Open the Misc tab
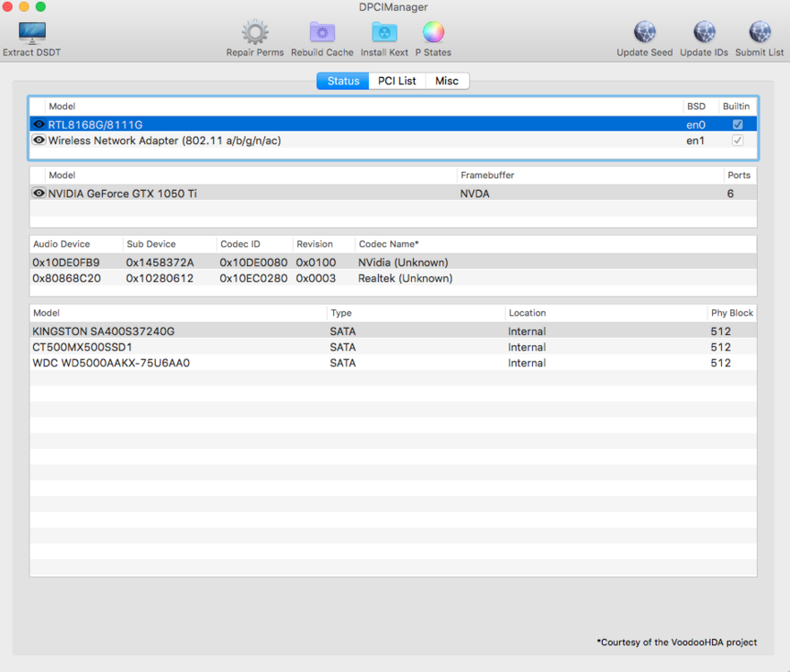790x672 pixels. [447, 81]
